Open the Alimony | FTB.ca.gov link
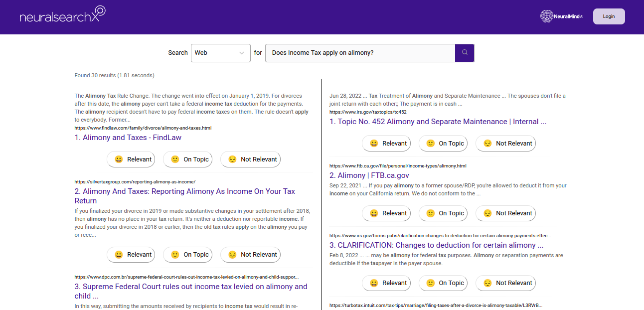 point(369,175)
